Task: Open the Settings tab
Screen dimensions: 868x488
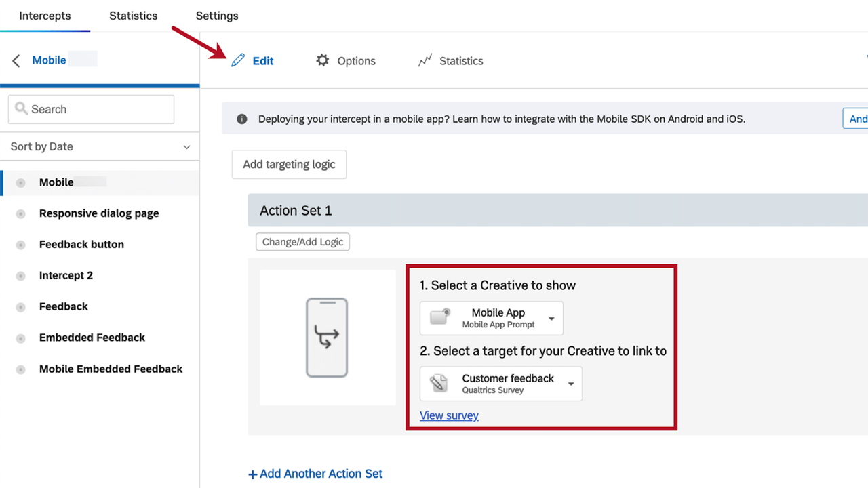Action: click(217, 16)
